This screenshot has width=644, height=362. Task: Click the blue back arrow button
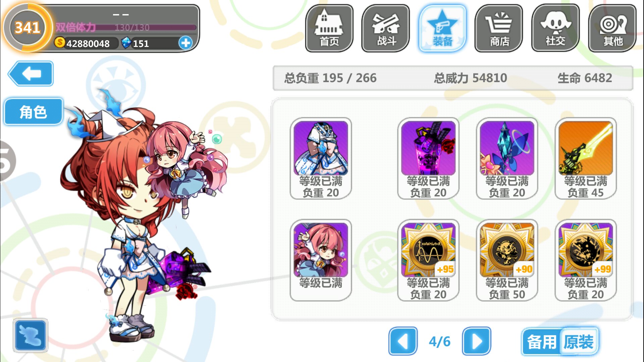[31, 73]
